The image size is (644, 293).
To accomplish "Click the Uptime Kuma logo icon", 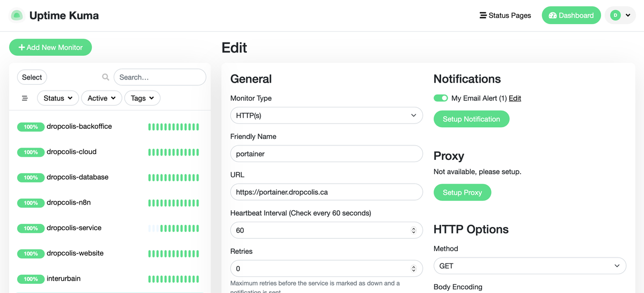I will pos(17,16).
